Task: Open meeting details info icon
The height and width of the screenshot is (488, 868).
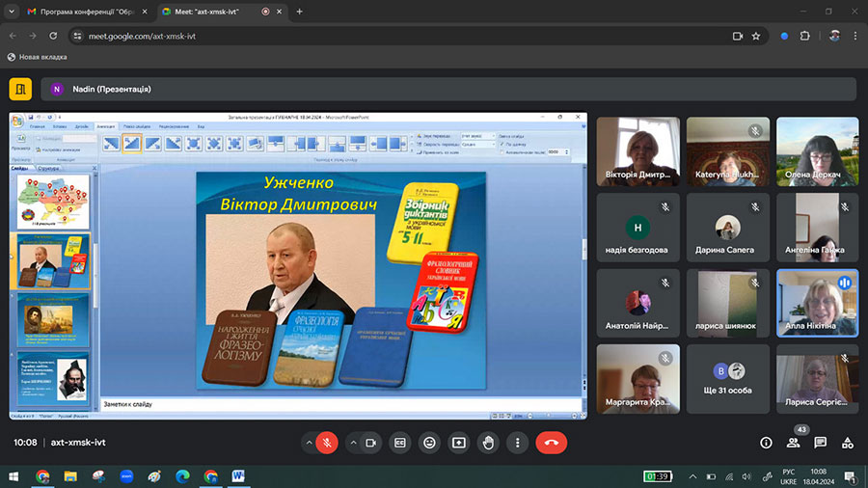Action: click(x=766, y=443)
